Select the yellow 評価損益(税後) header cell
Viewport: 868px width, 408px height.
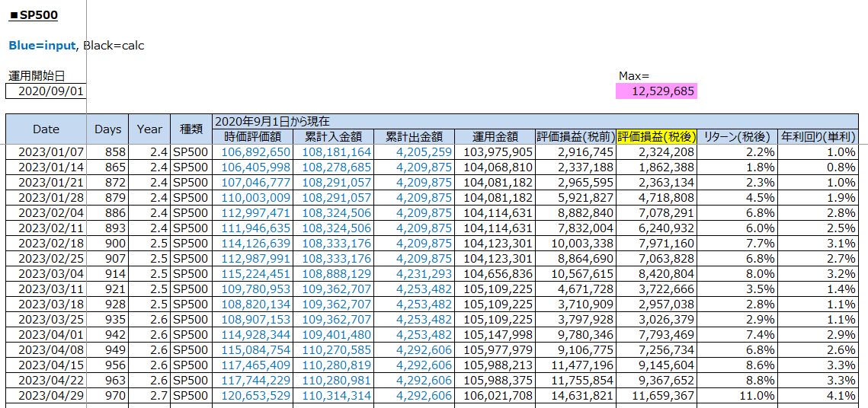(656, 137)
